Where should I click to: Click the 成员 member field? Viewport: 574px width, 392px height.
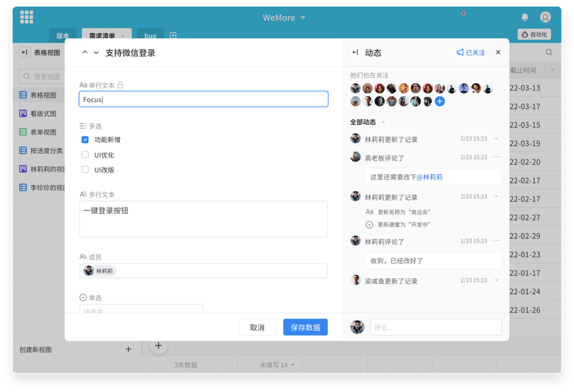pyautogui.click(x=204, y=271)
